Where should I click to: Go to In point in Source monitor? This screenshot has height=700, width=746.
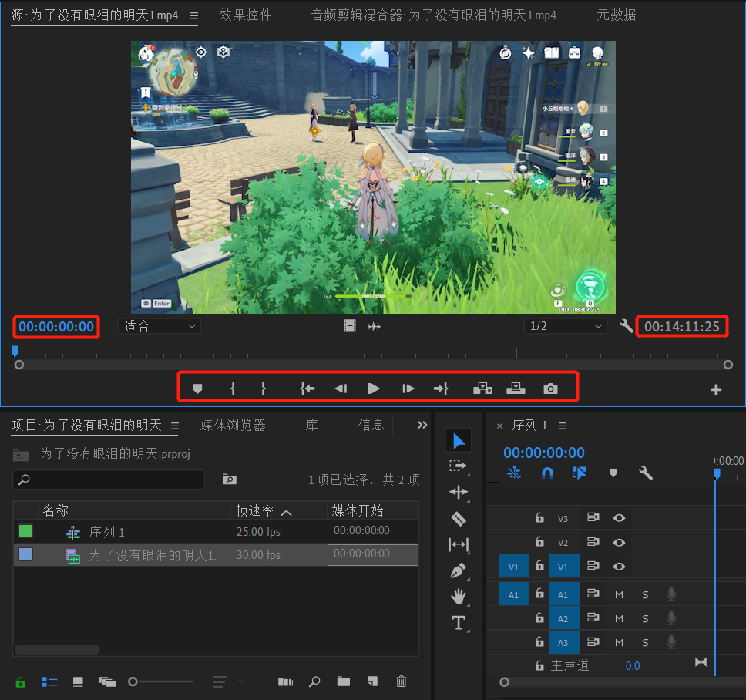(307, 389)
